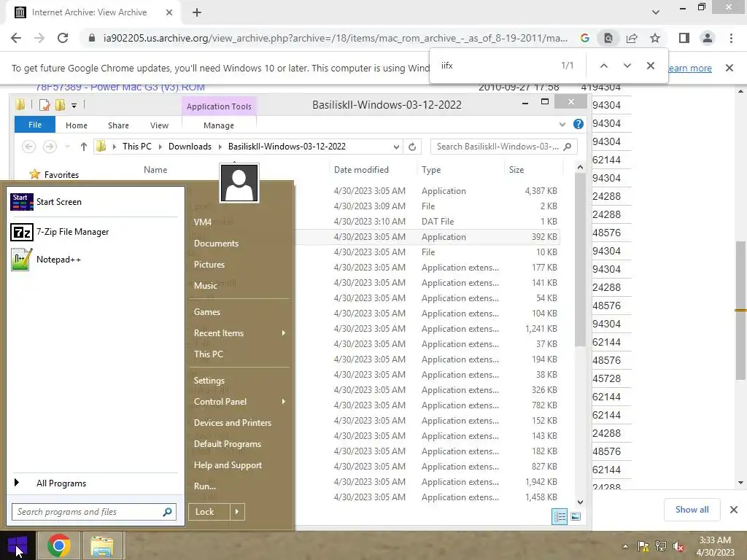747x560 pixels.
Task: Open Devices and Printers
Action: pos(233,423)
